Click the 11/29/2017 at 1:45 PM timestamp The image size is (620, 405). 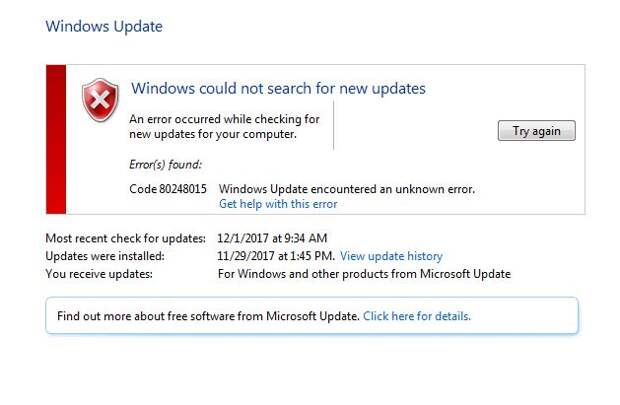pos(277,256)
